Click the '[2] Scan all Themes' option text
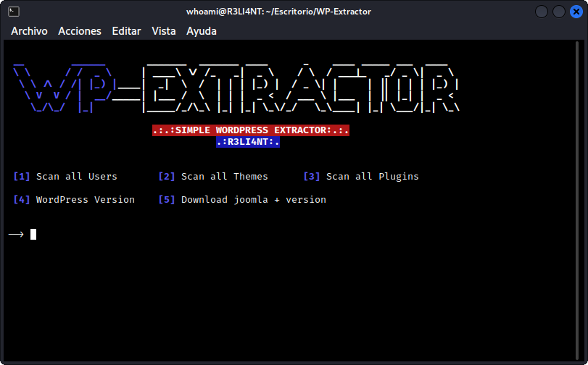 click(x=213, y=177)
